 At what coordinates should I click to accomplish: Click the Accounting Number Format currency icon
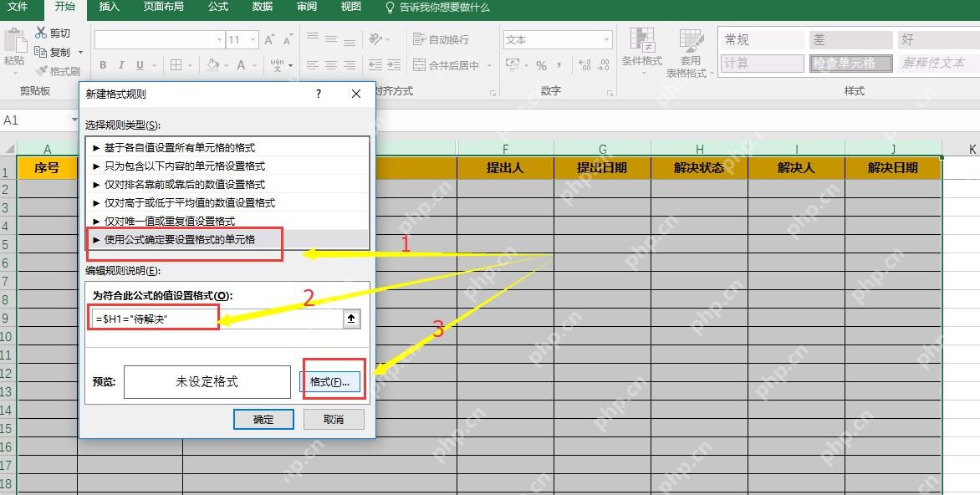point(513,65)
